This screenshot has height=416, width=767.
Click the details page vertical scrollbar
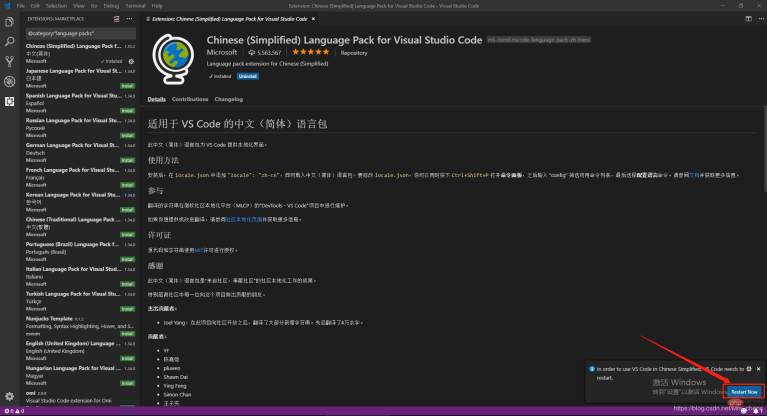(x=764, y=149)
